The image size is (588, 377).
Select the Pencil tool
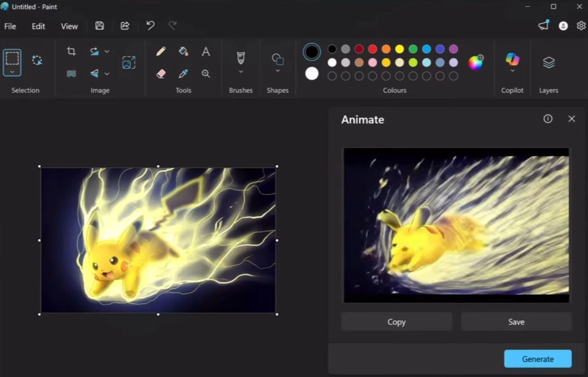pyautogui.click(x=161, y=52)
